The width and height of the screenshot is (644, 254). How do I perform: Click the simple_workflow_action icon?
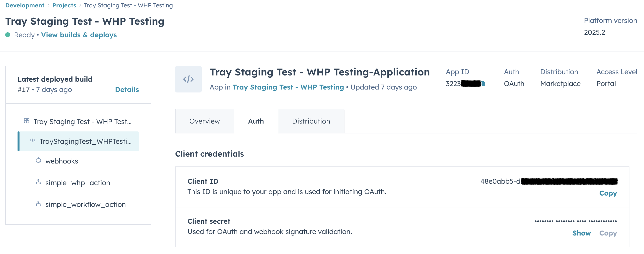pos(38,204)
